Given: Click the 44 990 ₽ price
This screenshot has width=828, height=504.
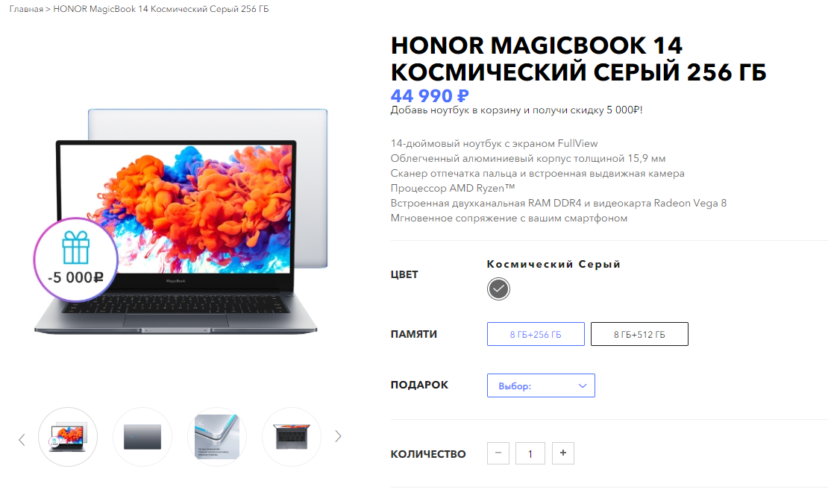Looking at the screenshot, I should pos(430,95).
